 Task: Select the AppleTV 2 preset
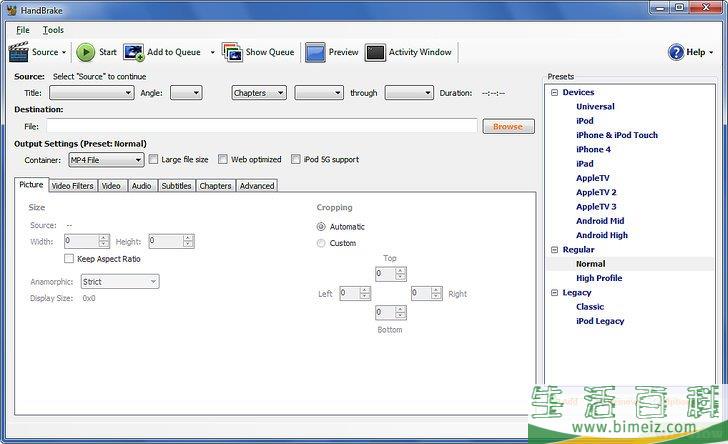(596, 192)
